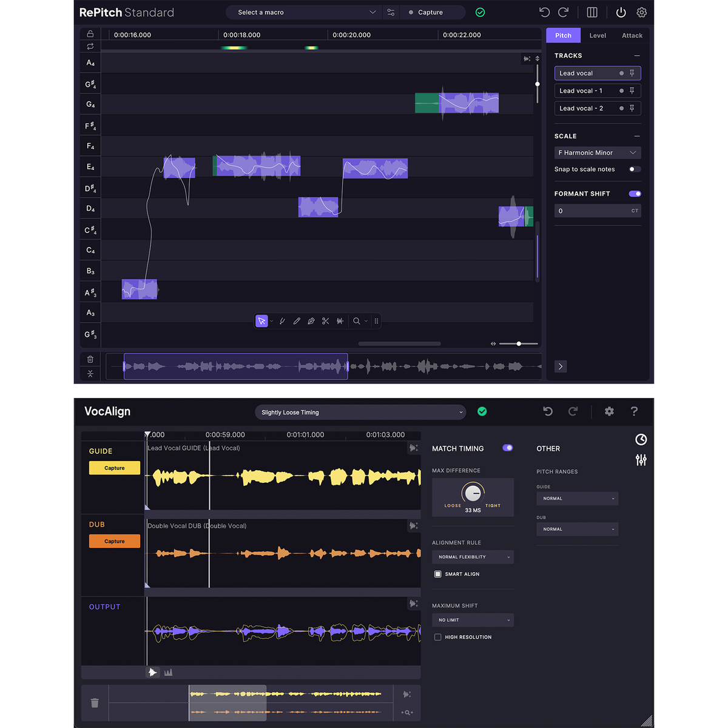Click the solo waveform icon on OUTPUT track
Screen dimensions: 728x728
tap(413, 604)
